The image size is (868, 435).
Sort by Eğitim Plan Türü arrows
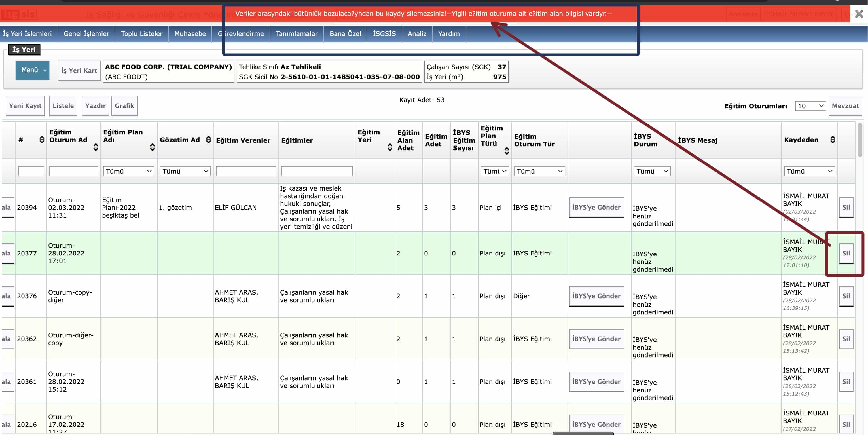[x=507, y=151]
